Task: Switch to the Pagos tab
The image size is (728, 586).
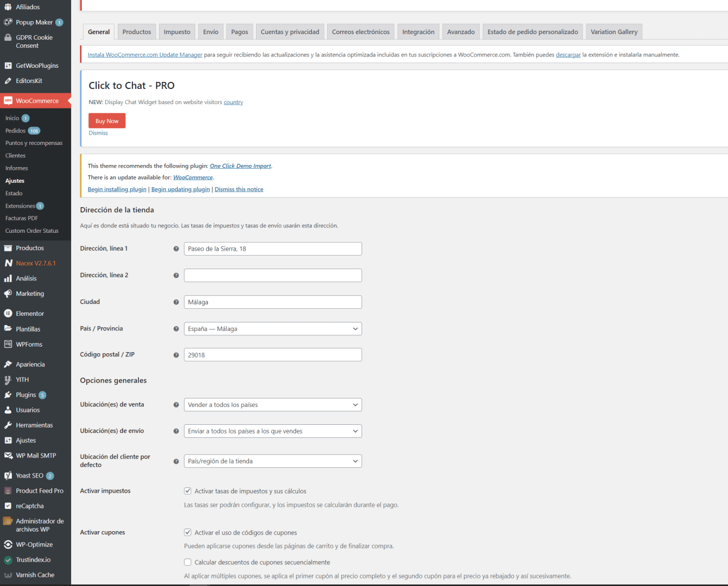Action: point(240,32)
